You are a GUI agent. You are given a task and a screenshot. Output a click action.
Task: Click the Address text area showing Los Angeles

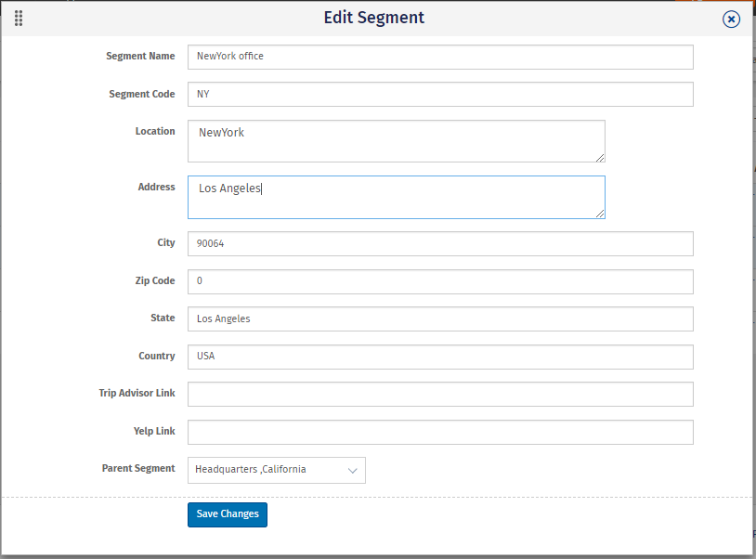click(396, 197)
